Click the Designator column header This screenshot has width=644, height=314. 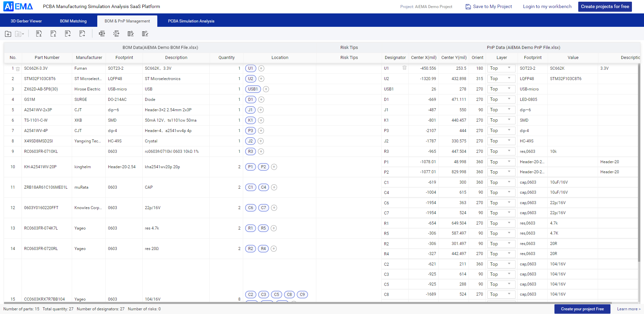(x=395, y=58)
